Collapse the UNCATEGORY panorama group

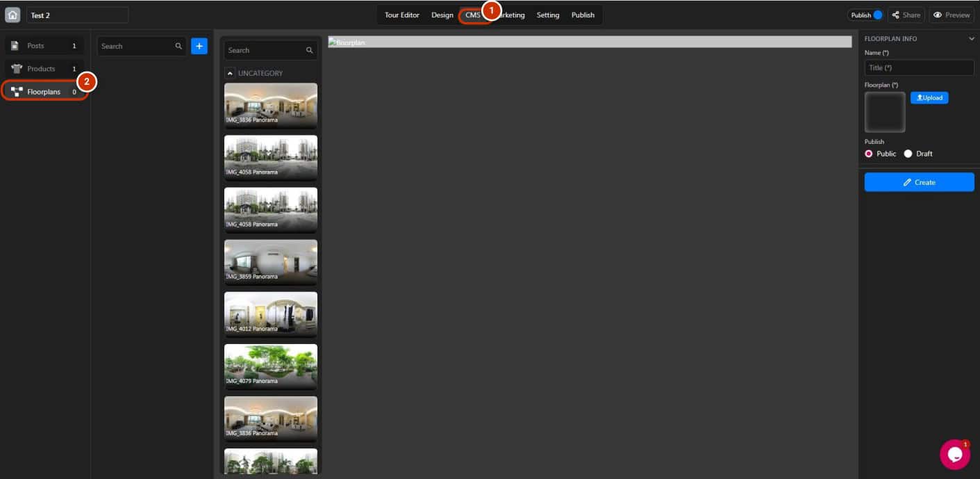[x=230, y=73]
